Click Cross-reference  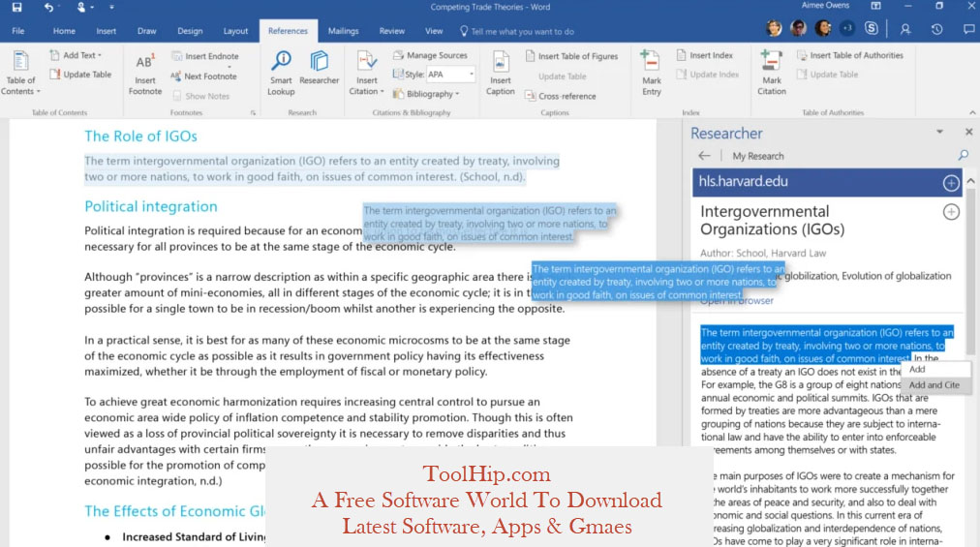click(x=560, y=96)
